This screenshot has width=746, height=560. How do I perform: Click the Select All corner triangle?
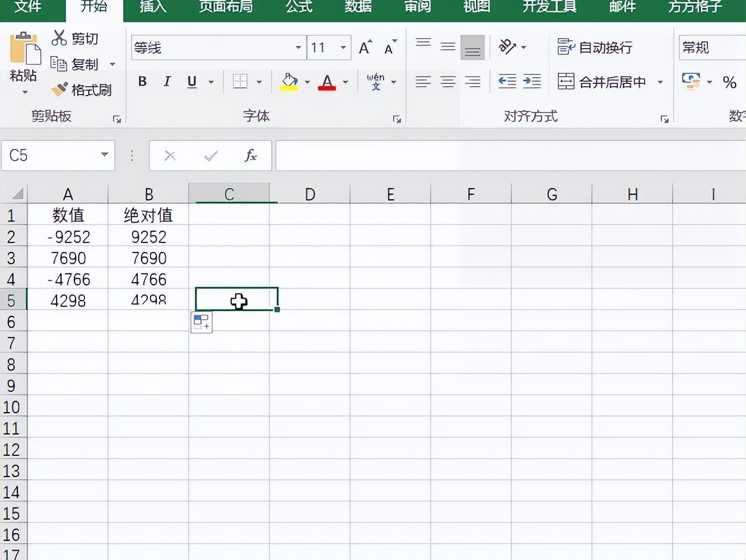17,194
